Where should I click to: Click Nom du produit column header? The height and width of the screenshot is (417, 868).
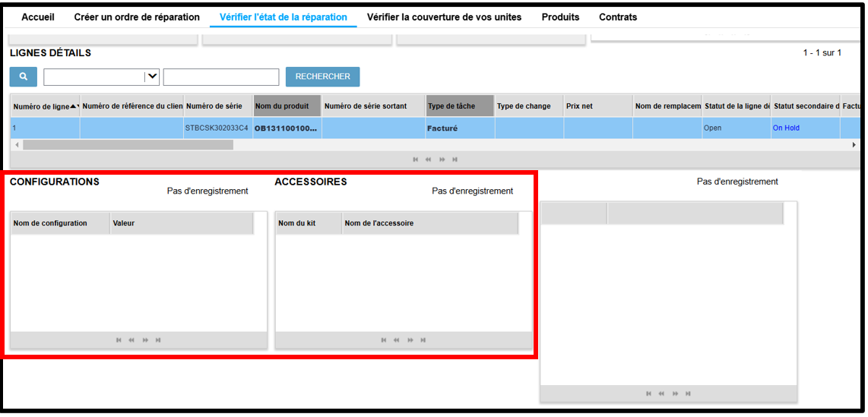pyautogui.click(x=287, y=106)
